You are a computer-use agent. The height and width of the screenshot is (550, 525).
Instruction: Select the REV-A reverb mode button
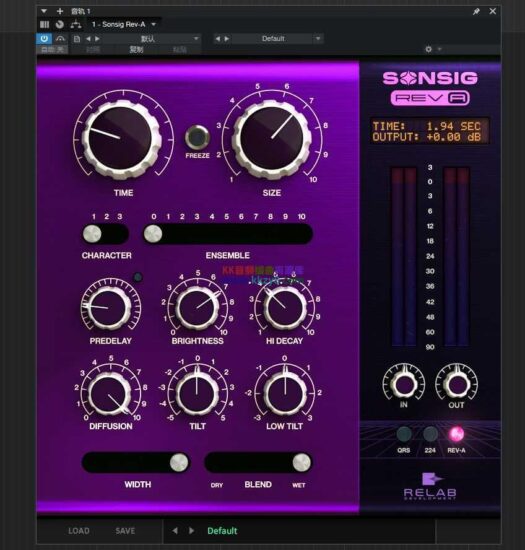point(456,434)
